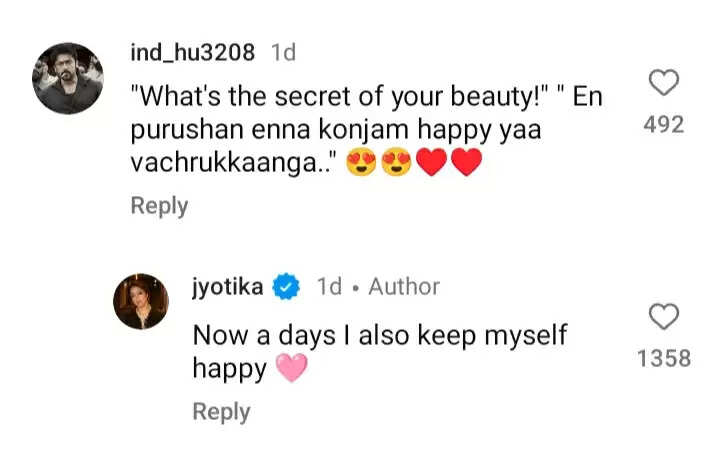Like ind_hu3208's comment with the heart
720x456 pixels.
[x=664, y=83]
